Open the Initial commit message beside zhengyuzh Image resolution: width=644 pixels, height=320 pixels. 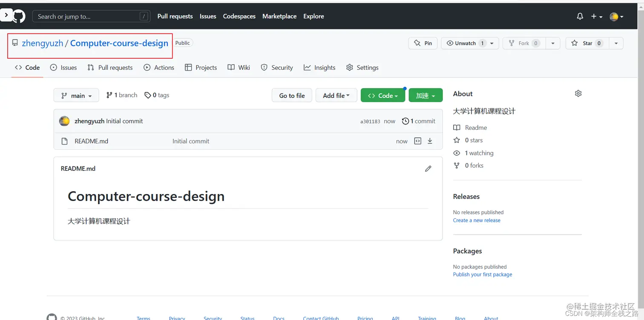tap(124, 121)
